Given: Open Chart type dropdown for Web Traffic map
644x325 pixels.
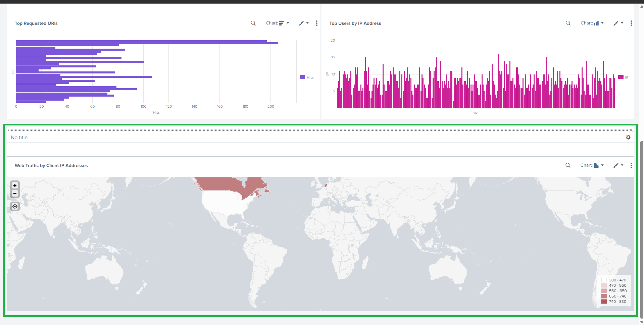Looking at the screenshot, I should click(x=592, y=165).
